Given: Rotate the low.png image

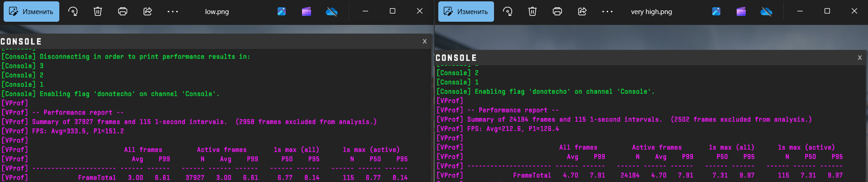Looking at the screenshot, I should (x=73, y=12).
